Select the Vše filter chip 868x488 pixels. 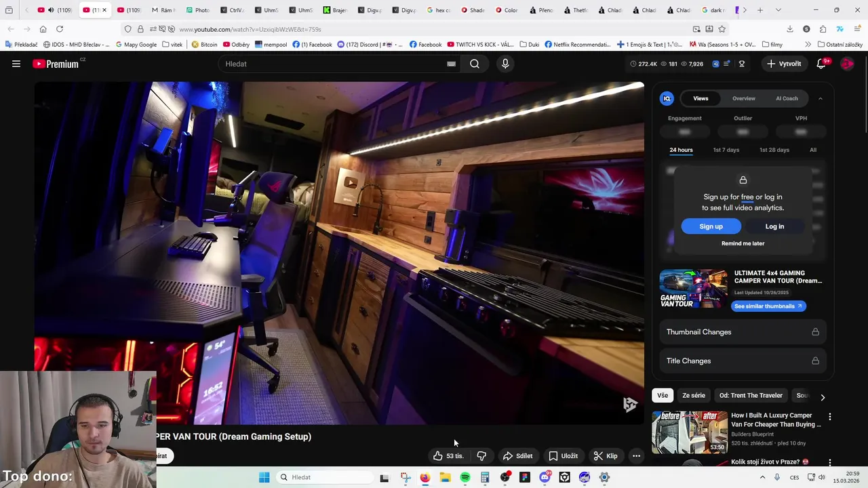pyautogui.click(x=663, y=395)
